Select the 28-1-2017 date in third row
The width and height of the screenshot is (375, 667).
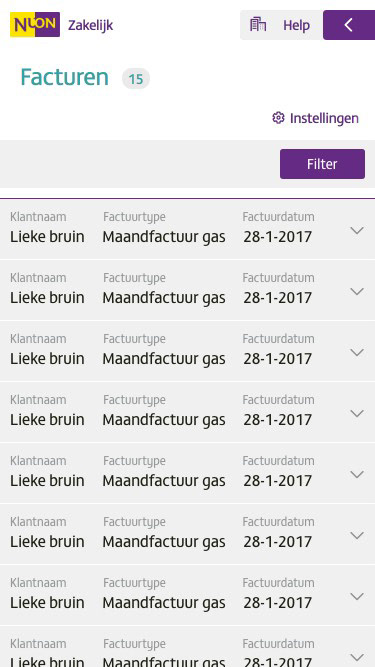click(278, 359)
